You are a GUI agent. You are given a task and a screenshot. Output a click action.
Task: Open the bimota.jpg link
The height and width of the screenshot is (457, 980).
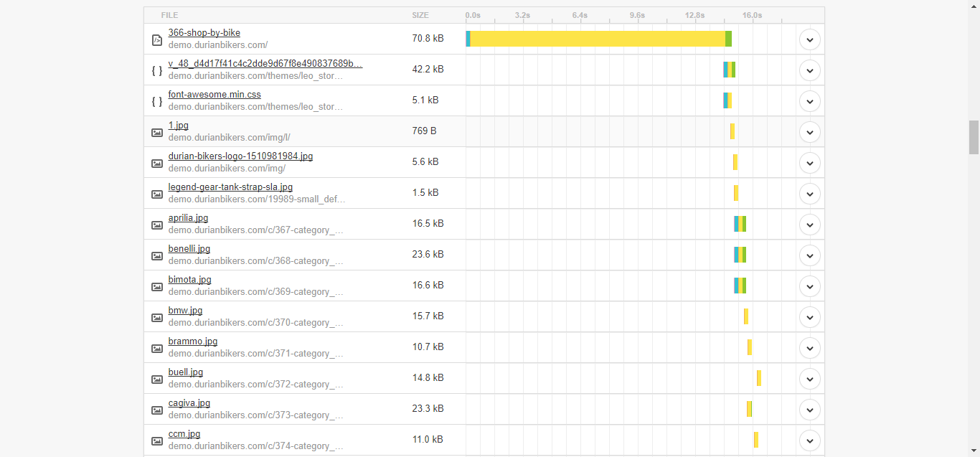190,280
